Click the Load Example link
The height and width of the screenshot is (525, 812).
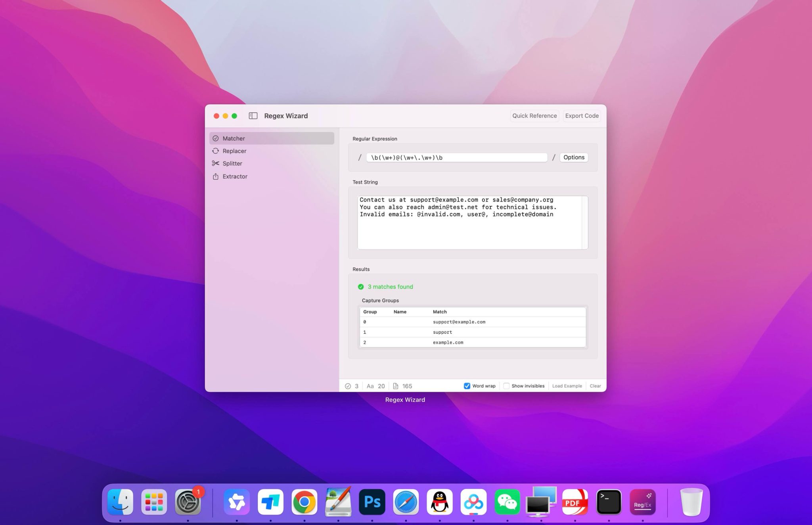[567, 385]
